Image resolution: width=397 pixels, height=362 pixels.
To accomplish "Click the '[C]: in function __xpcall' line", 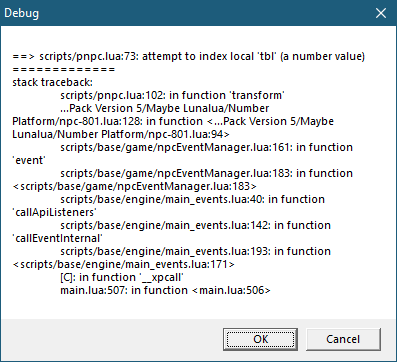I will (x=122, y=277).
